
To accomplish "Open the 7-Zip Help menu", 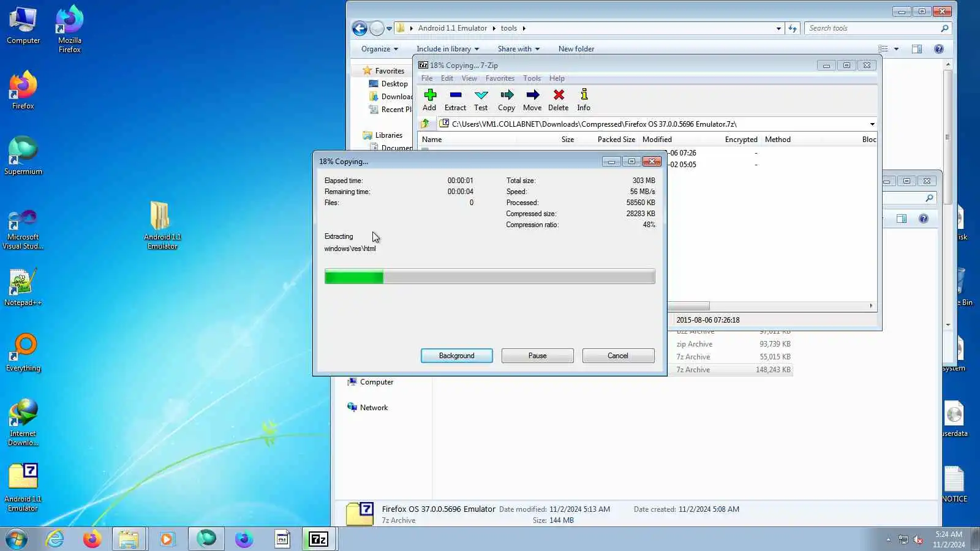I will tap(557, 78).
